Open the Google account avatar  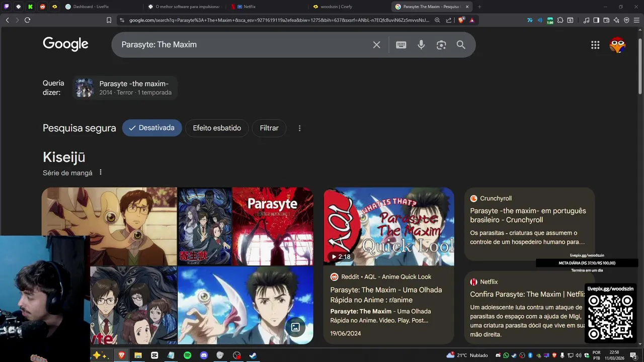pyautogui.click(x=617, y=45)
